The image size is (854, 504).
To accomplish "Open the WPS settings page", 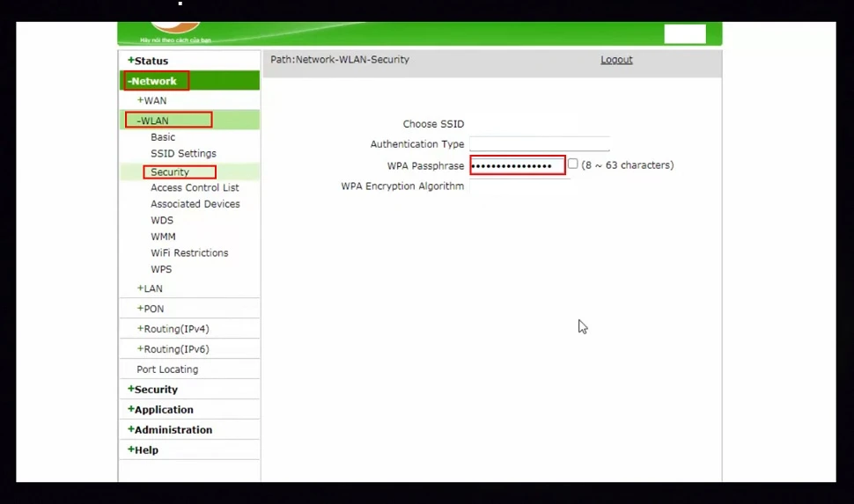I will 161,269.
